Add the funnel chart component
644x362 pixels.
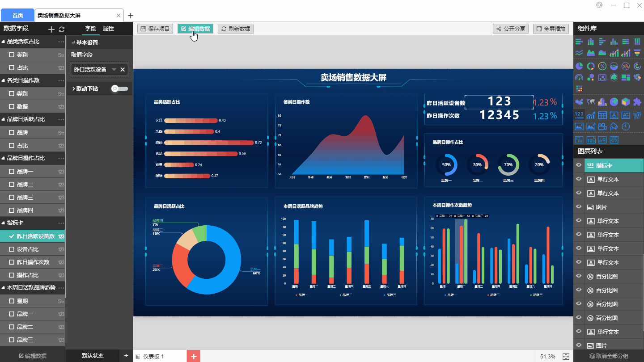pyautogui.click(x=637, y=53)
